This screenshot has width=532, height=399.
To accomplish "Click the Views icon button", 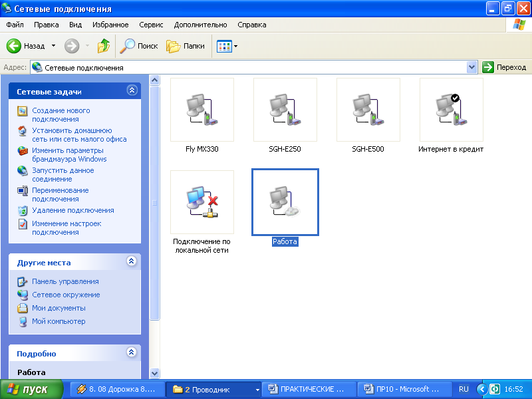I will 224,46.
